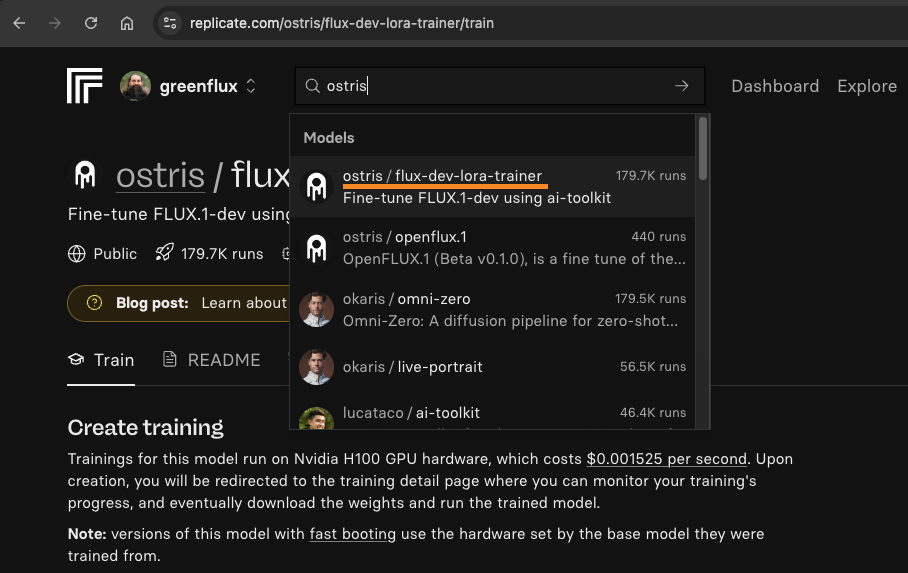Switch to the README tab
908x573 pixels.
point(212,360)
